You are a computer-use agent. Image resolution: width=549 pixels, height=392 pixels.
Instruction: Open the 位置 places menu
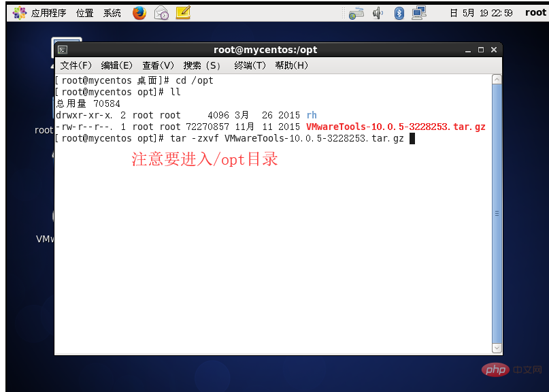click(85, 14)
